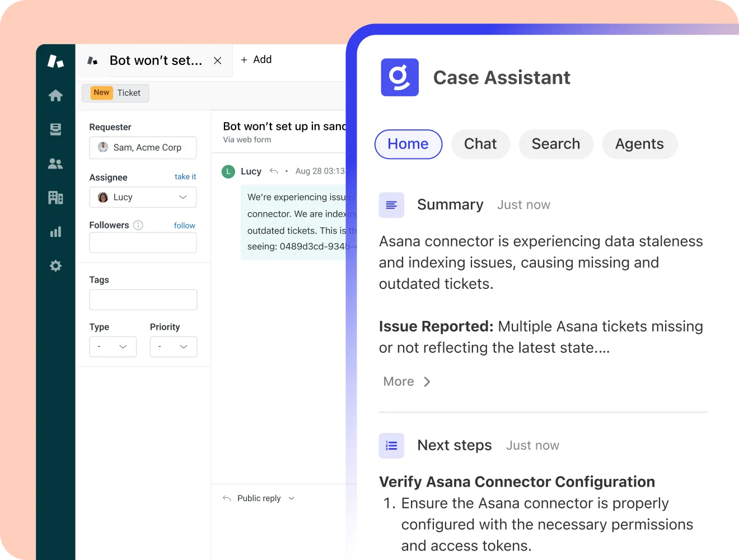Select the Bot won't set... ticket tab
The width and height of the screenshot is (739, 560).
pyautogui.click(x=154, y=60)
